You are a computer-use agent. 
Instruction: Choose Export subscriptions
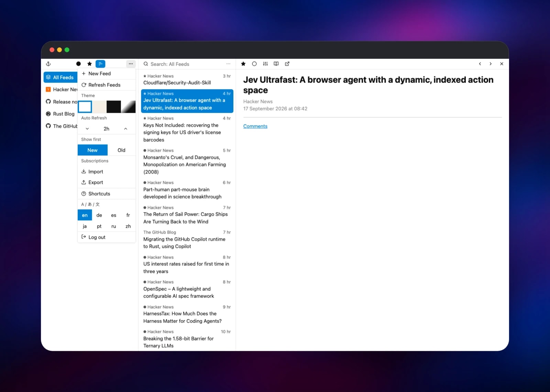pos(107,182)
